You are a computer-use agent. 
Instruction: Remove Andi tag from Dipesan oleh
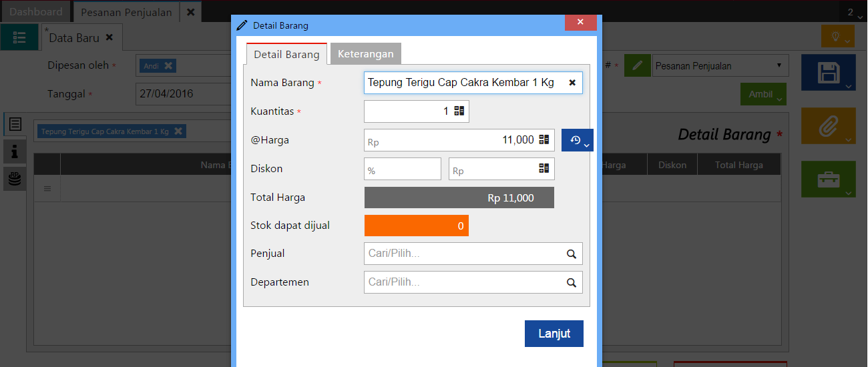168,65
